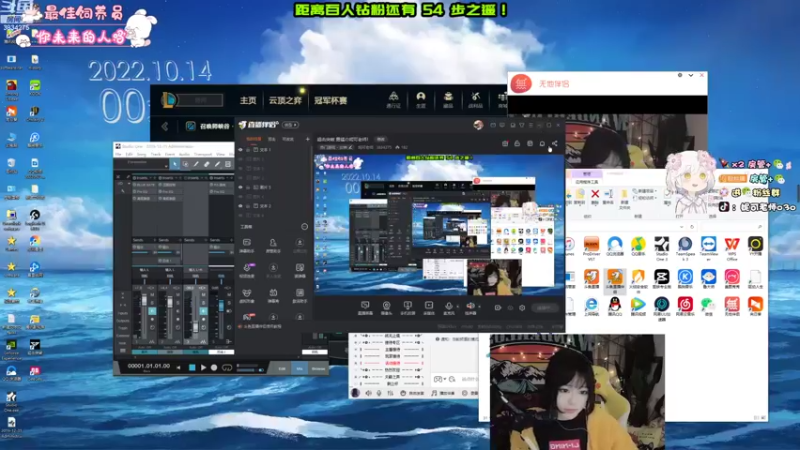The height and width of the screenshot is (450, 800).
Task: Select the Arrow tool in Studio One toolbar
Action: pos(175,164)
